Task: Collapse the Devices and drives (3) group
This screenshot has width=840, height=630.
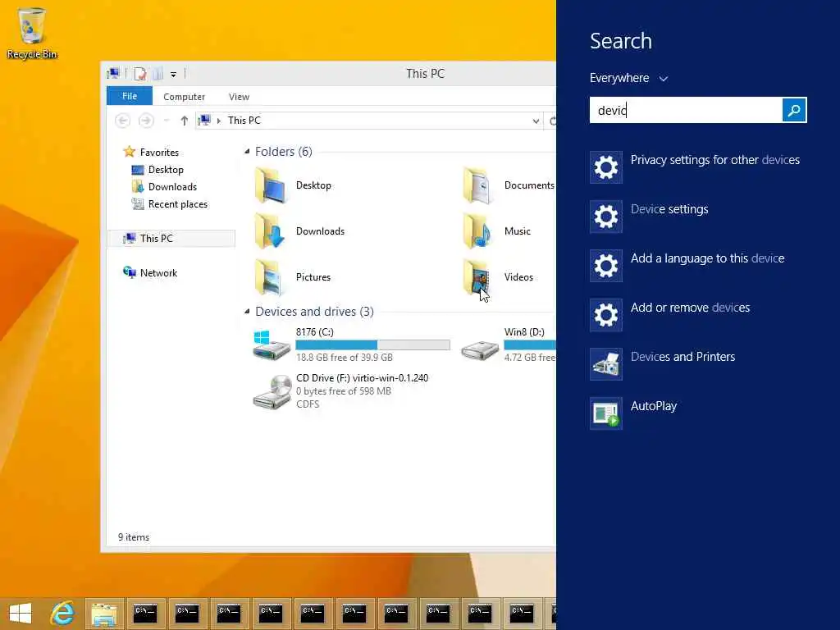Action: click(247, 311)
